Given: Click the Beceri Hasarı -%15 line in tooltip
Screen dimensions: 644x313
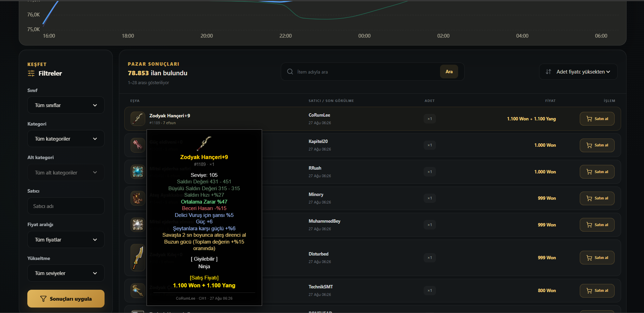Looking at the screenshot, I should tap(204, 208).
